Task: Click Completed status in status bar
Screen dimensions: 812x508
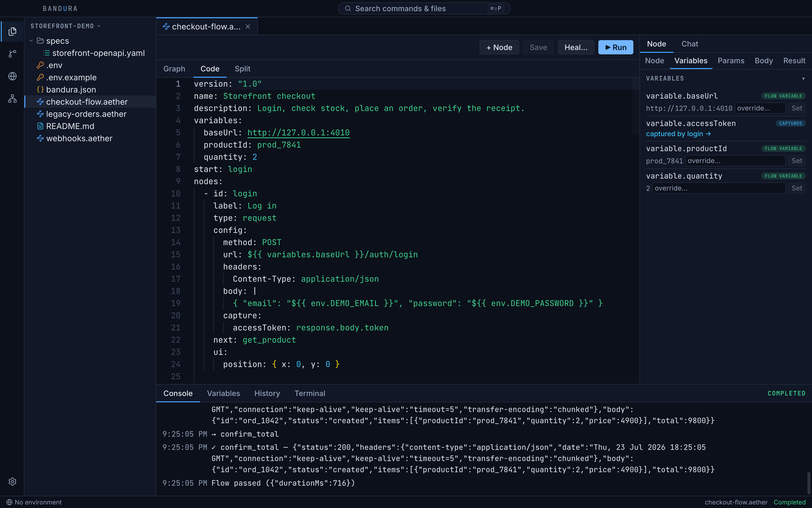Action: [x=790, y=502]
